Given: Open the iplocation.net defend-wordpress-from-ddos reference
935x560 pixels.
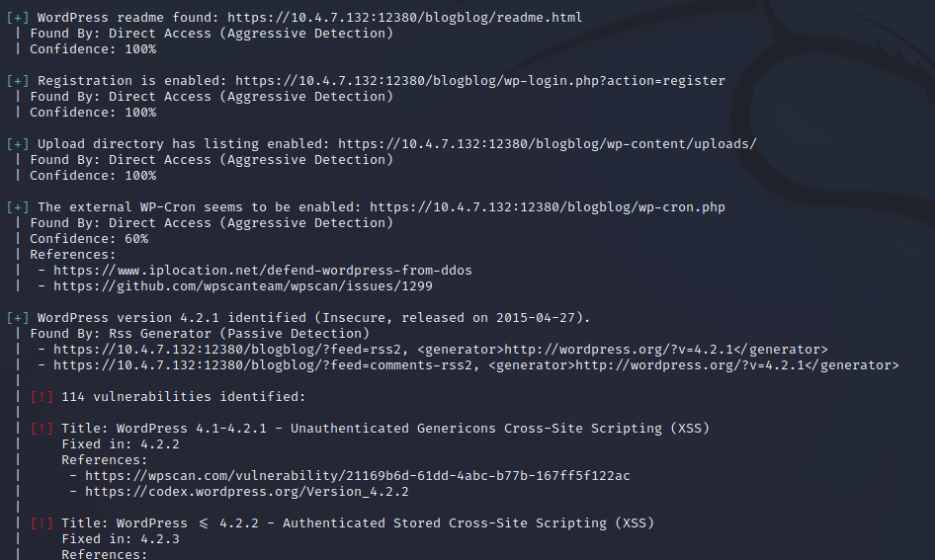Looking at the screenshot, I should pyautogui.click(x=262, y=271).
